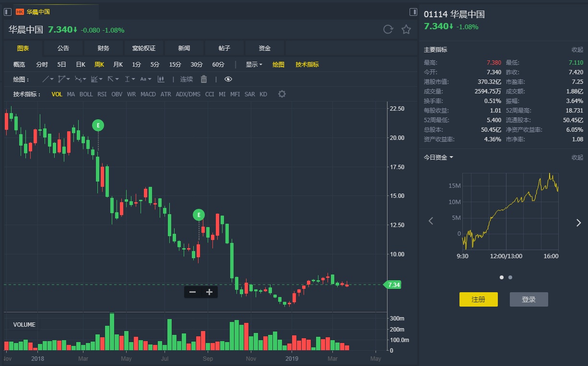Click the 登录 login button

[529, 299]
